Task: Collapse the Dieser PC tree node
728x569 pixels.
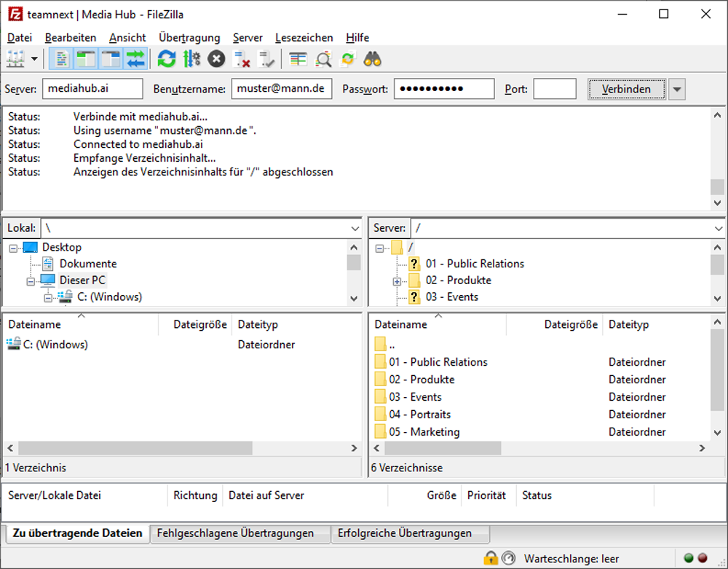Action: [30, 280]
